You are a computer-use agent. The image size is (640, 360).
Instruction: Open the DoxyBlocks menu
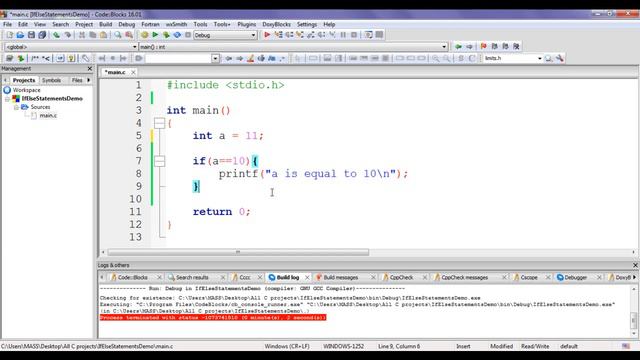pyautogui.click(x=276, y=24)
